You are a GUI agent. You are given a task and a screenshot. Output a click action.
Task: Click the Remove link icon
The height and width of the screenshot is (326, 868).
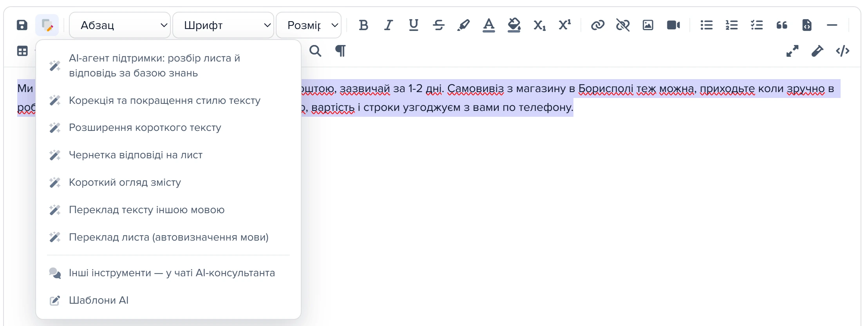point(623,25)
